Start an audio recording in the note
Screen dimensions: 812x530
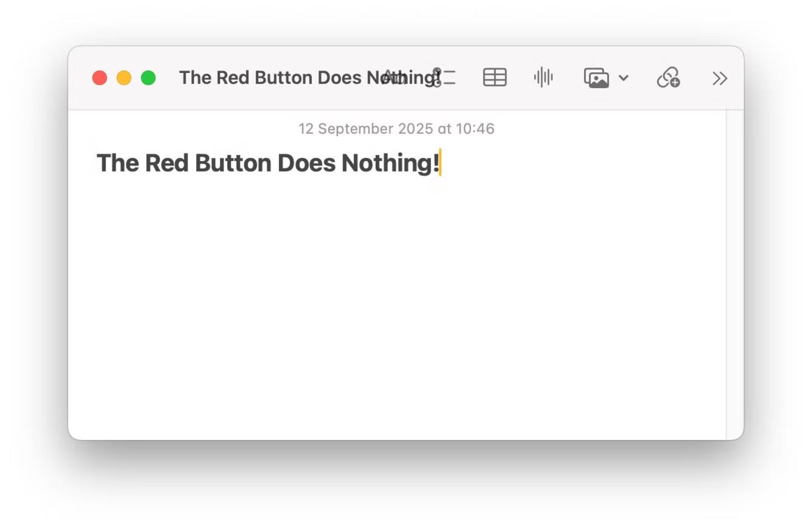(x=543, y=78)
